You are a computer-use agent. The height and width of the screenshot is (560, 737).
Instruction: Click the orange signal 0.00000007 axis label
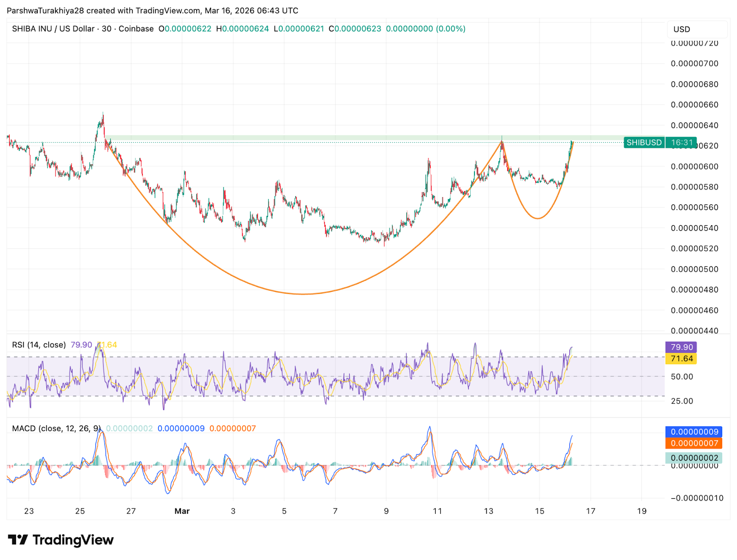(x=694, y=443)
